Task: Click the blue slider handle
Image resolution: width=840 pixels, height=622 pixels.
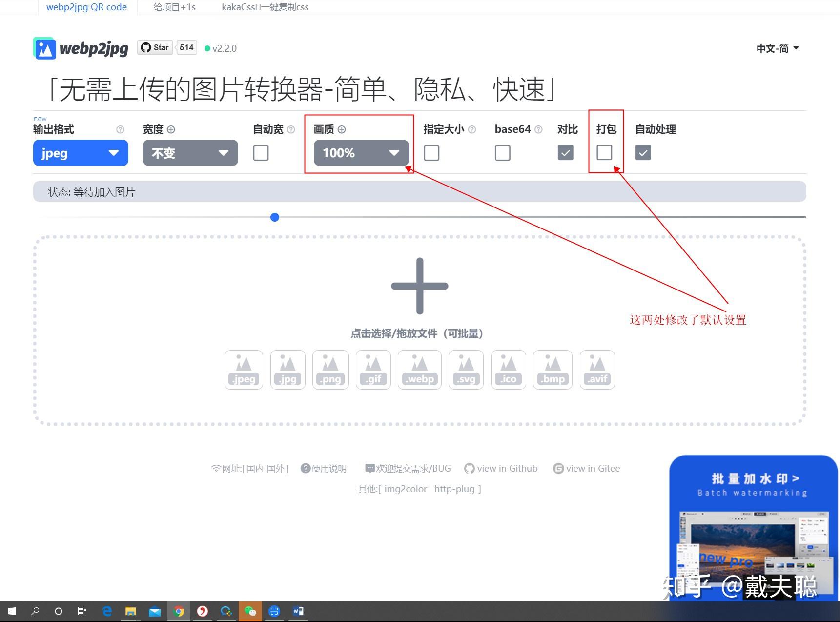Action: point(275,217)
